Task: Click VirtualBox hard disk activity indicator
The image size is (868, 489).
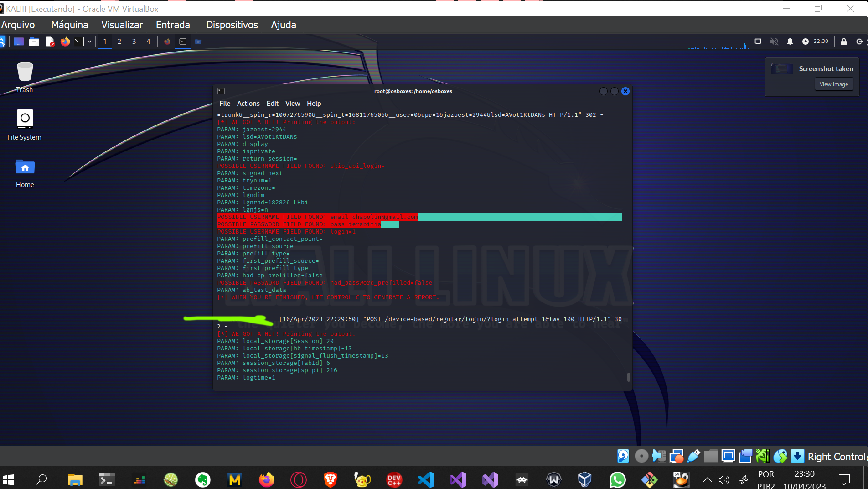Action: click(x=623, y=456)
